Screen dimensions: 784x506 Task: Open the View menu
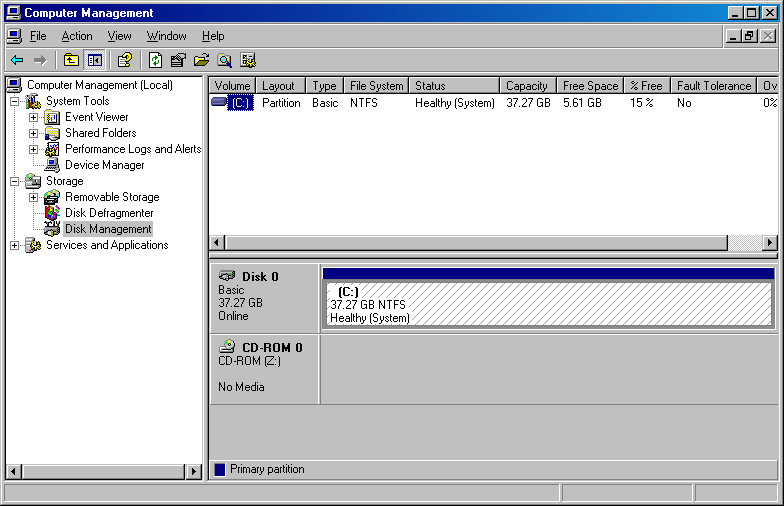119,36
